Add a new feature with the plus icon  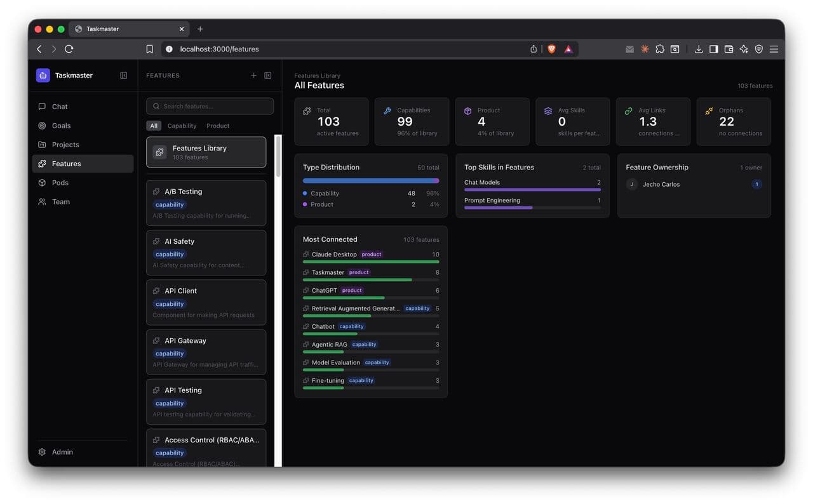tap(253, 75)
